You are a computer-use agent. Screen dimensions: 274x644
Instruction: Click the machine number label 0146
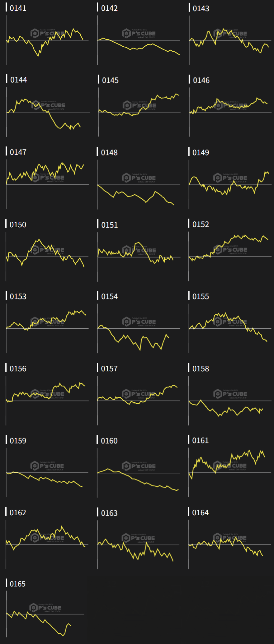(201, 80)
